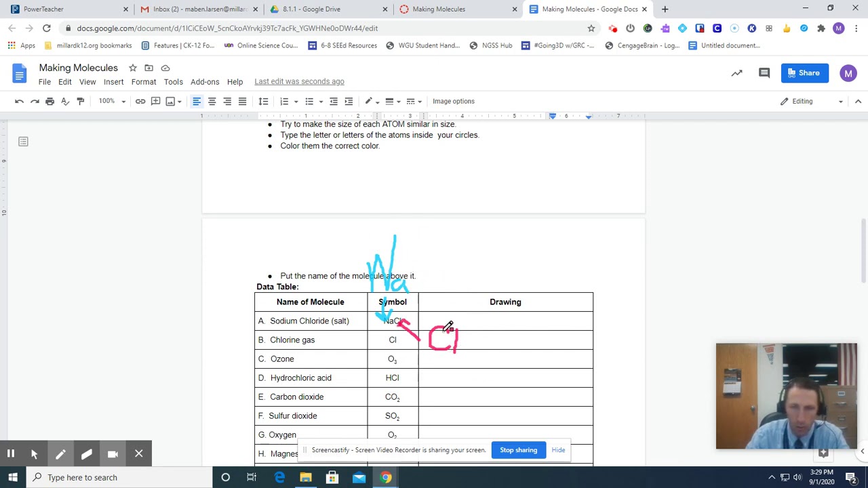Open the Google Docs home icon
This screenshot has width=868, height=488.
tap(19, 73)
